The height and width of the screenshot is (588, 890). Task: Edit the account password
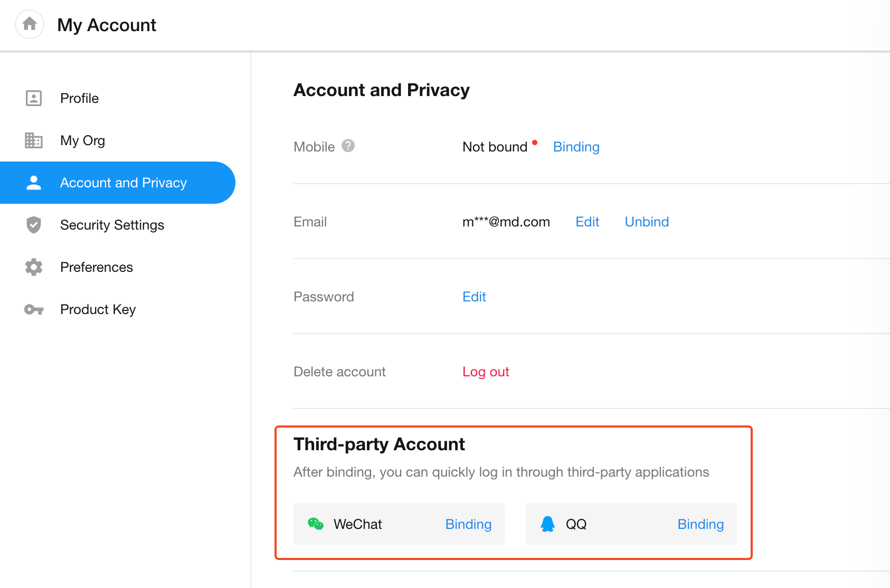pos(474,297)
